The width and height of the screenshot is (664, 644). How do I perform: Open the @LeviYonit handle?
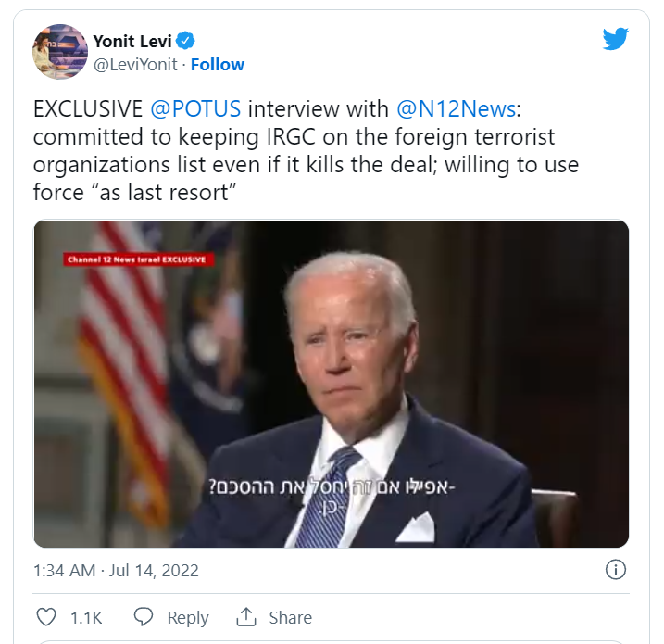click(135, 65)
